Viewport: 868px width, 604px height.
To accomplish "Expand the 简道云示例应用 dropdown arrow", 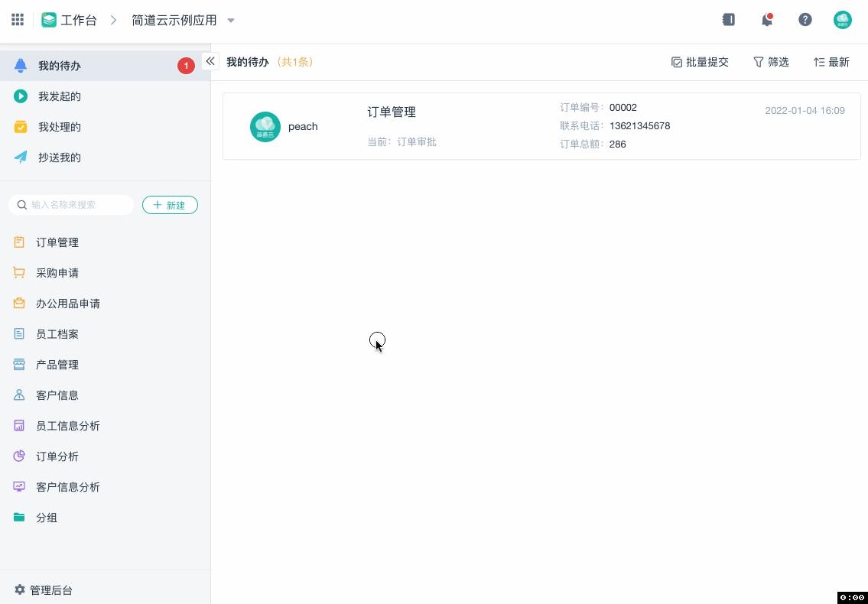I will (x=231, y=21).
